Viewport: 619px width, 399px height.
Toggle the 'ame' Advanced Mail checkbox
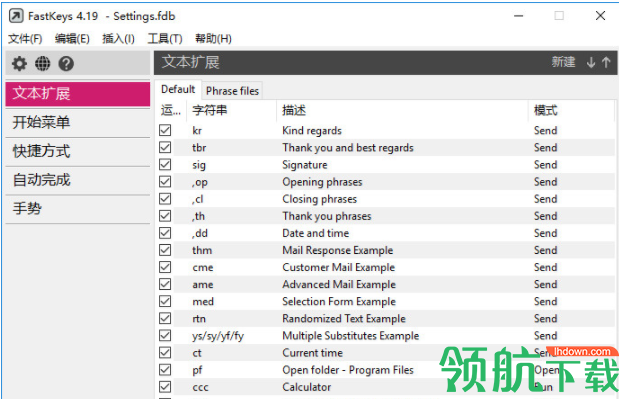tap(165, 284)
